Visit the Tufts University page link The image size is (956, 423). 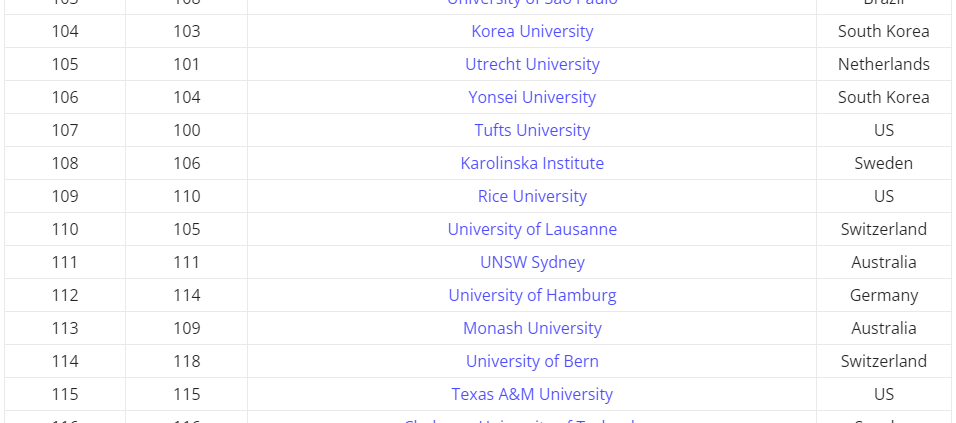click(532, 130)
